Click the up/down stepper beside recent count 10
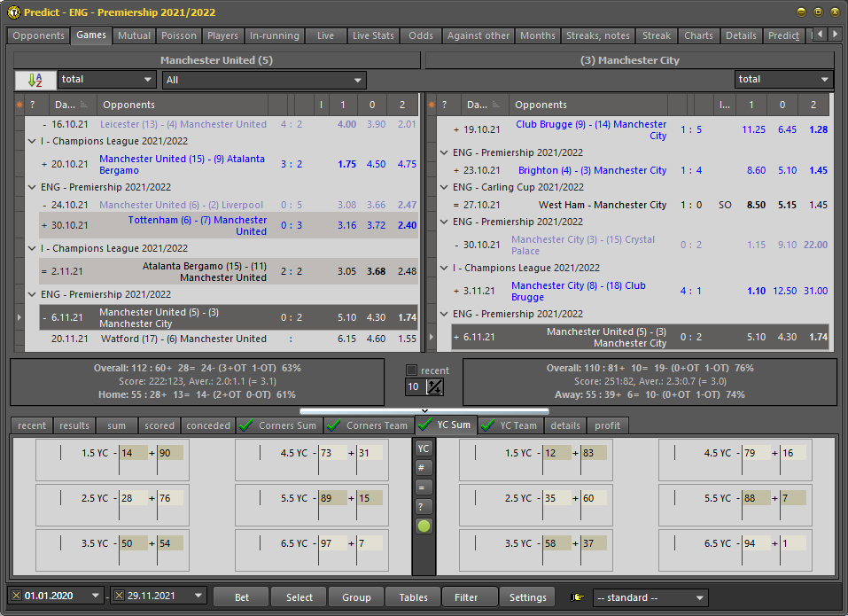848x616 pixels. coord(435,386)
